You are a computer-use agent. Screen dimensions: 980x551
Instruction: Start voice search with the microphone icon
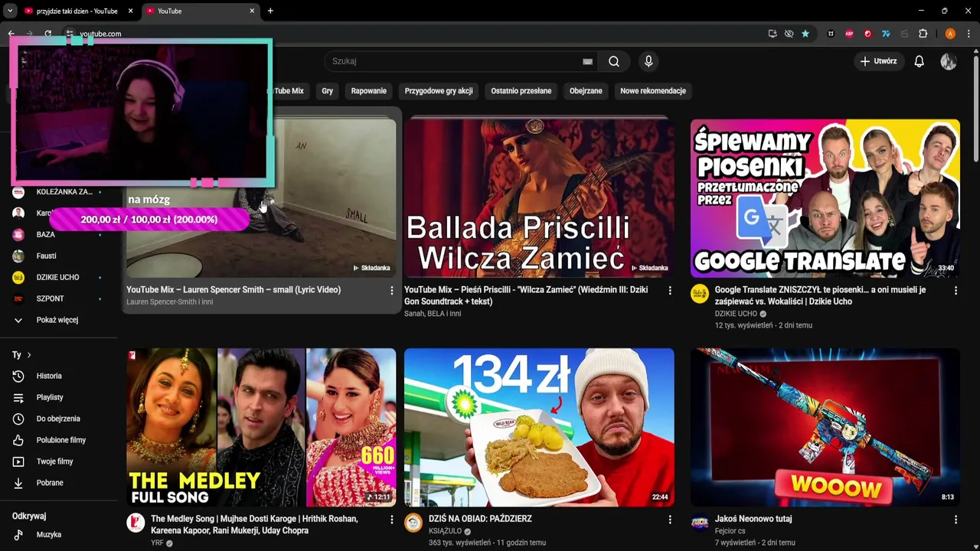pos(648,61)
